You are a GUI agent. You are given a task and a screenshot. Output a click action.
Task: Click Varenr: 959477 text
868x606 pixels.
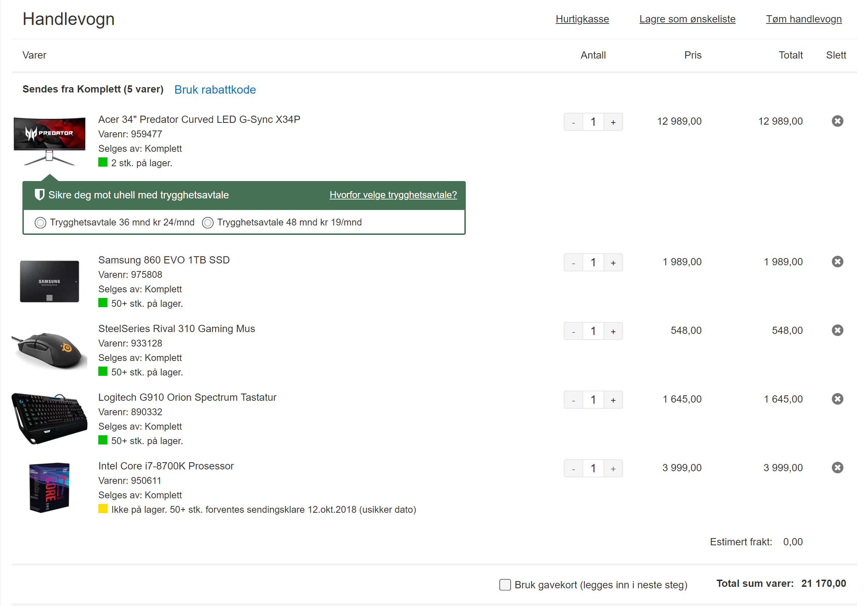coord(130,134)
